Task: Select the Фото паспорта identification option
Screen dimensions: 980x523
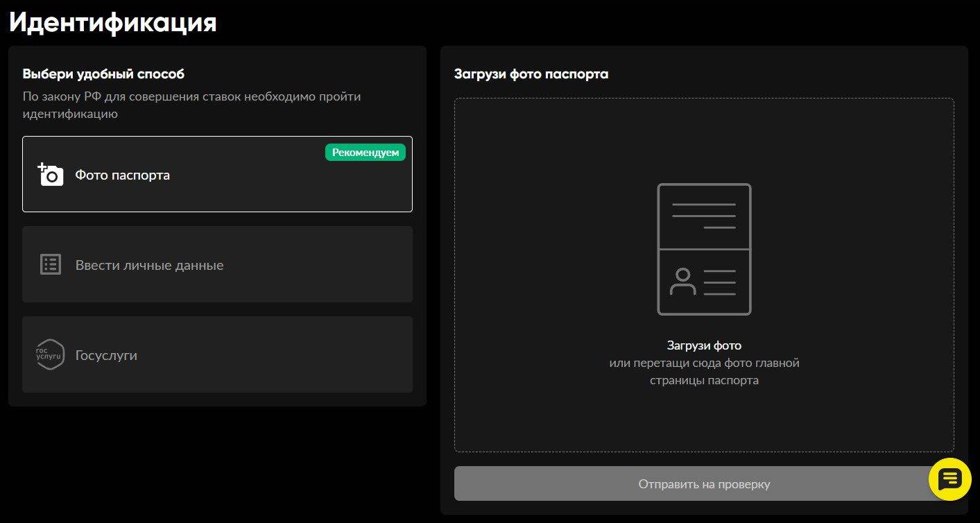Action: click(217, 174)
